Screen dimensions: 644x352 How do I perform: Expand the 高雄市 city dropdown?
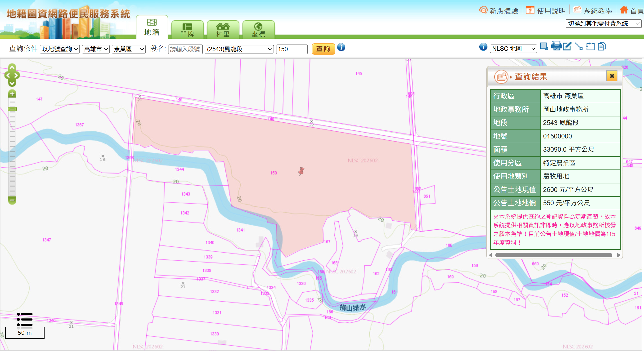(96, 49)
